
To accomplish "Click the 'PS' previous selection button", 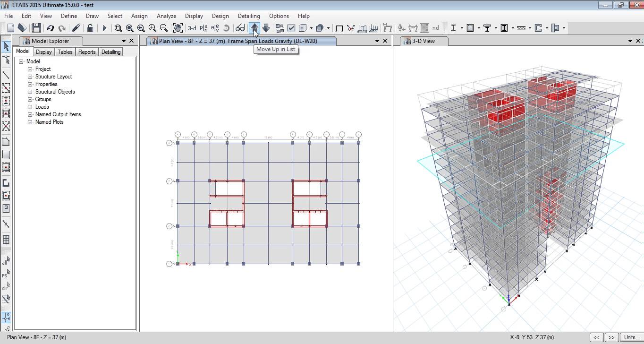I will point(6,274).
